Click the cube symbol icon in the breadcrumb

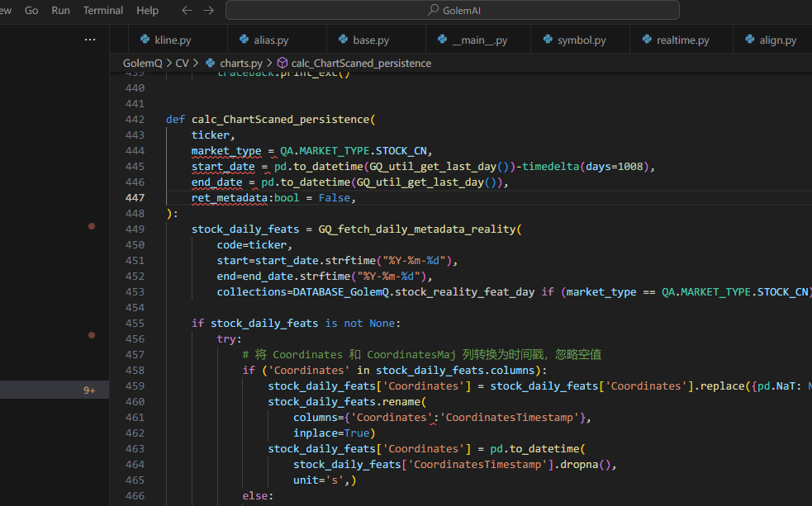pos(282,63)
